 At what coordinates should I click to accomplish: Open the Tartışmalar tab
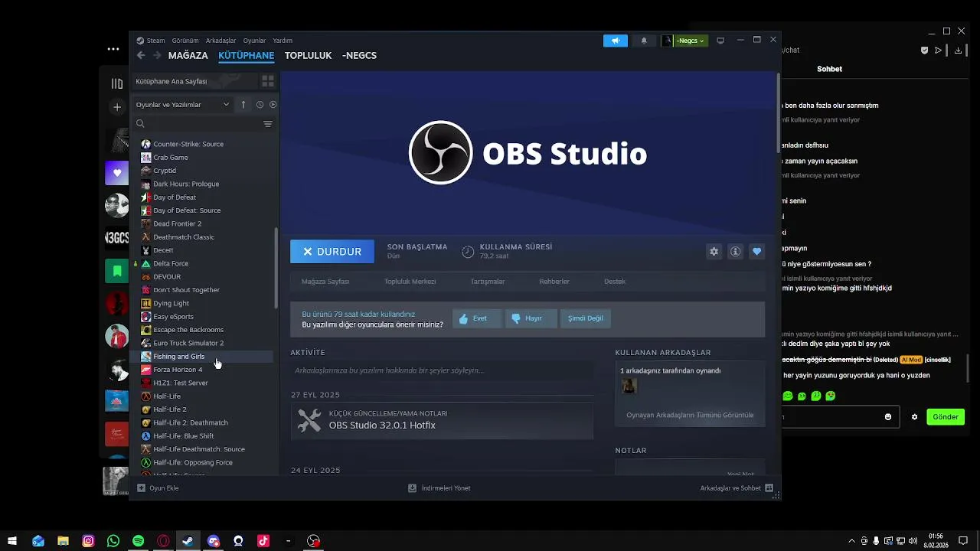[488, 282]
